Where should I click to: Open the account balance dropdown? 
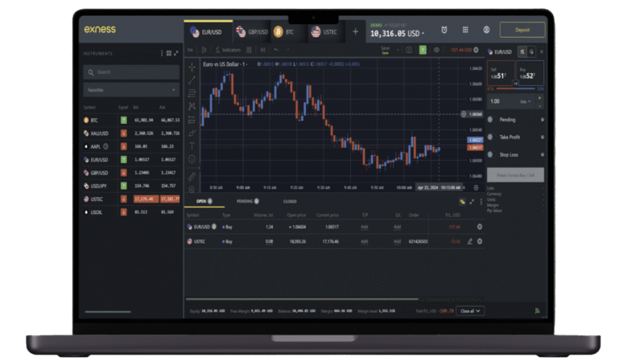point(423,34)
